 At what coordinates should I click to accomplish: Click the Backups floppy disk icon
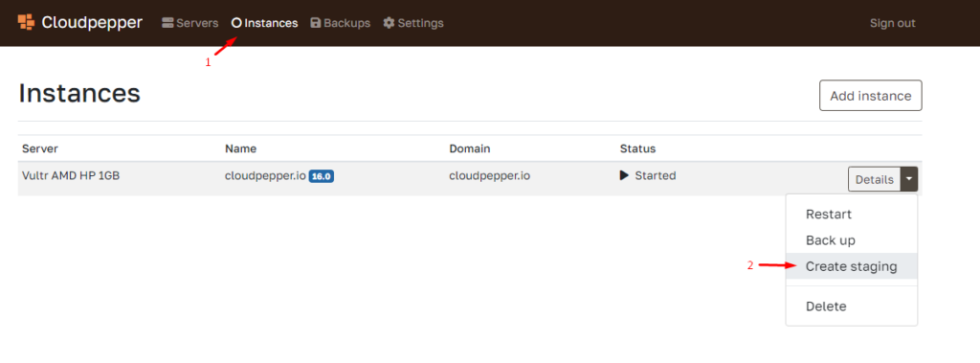click(316, 23)
